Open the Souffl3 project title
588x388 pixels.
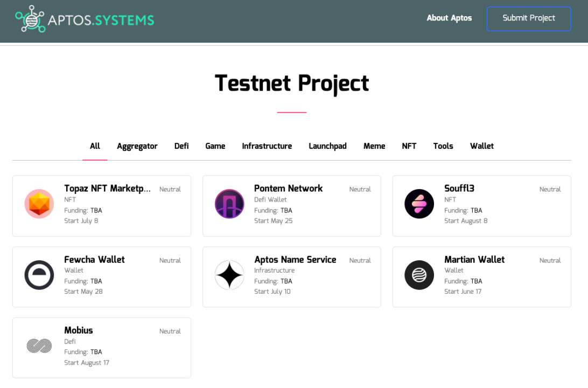click(x=459, y=189)
